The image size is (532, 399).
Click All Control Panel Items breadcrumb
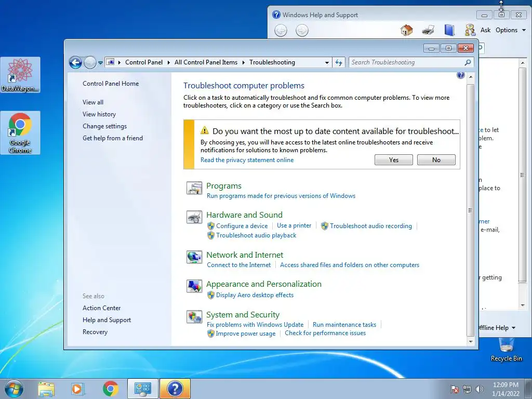point(206,62)
